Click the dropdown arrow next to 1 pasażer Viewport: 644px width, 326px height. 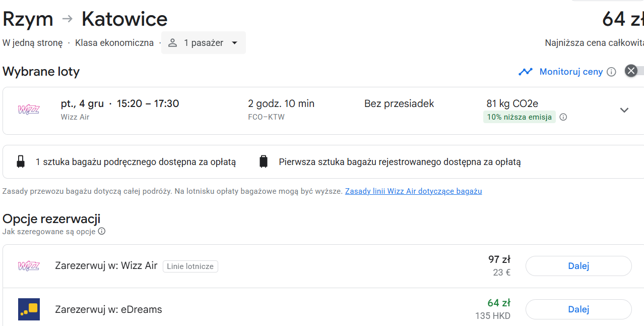point(234,43)
